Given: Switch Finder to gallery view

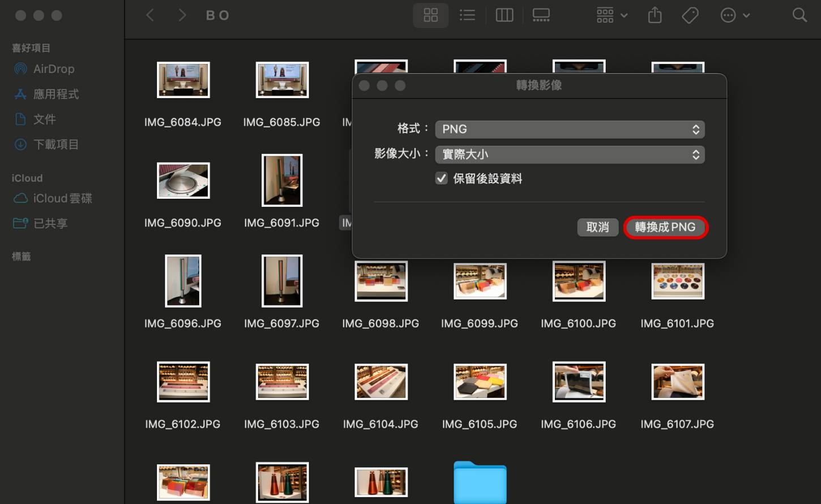Looking at the screenshot, I should pyautogui.click(x=541, y=15).
